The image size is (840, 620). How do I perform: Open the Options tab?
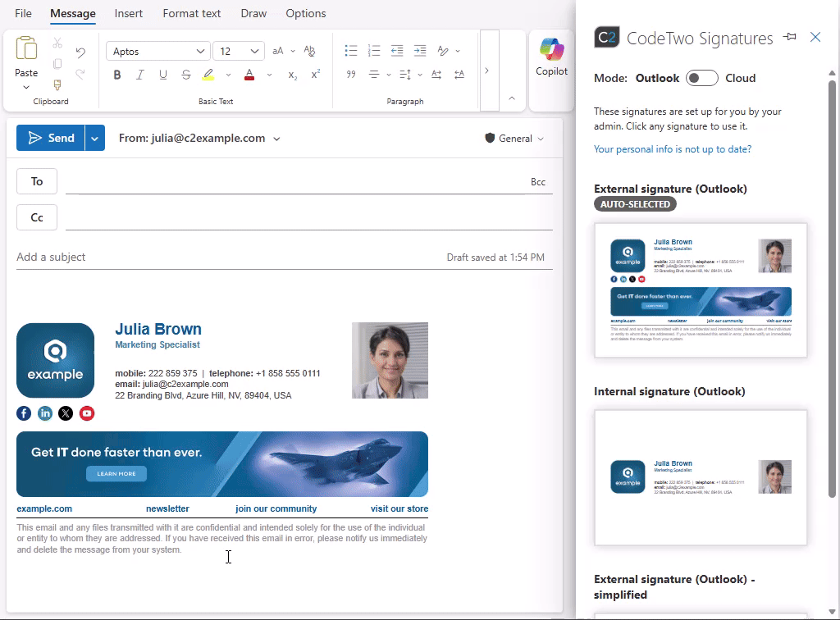pos(305,13)
